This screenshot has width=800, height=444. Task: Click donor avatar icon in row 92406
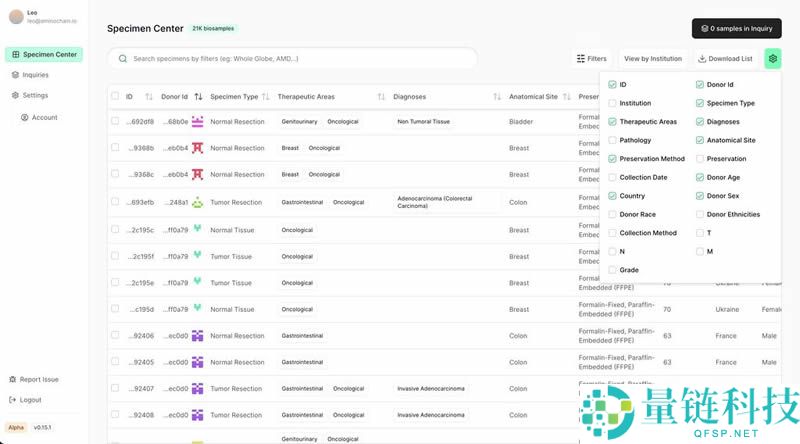[197, 336]
